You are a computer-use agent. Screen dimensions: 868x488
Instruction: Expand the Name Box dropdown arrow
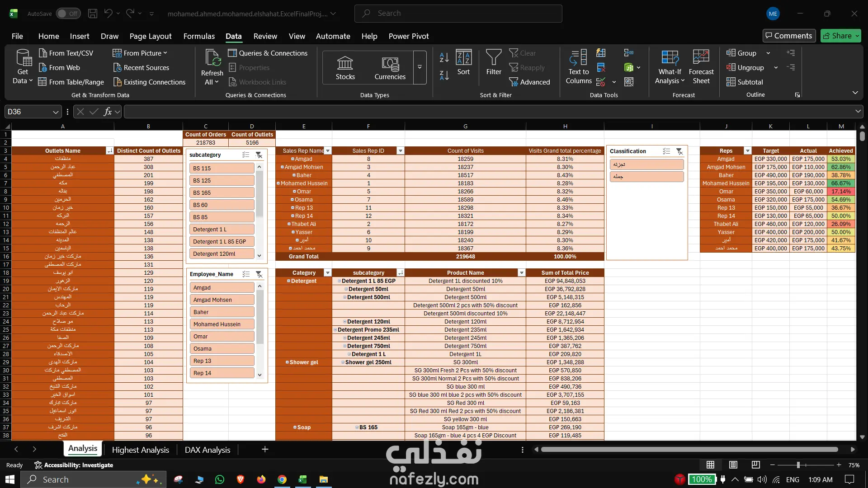pyautogui.click(x=55, y=112)
